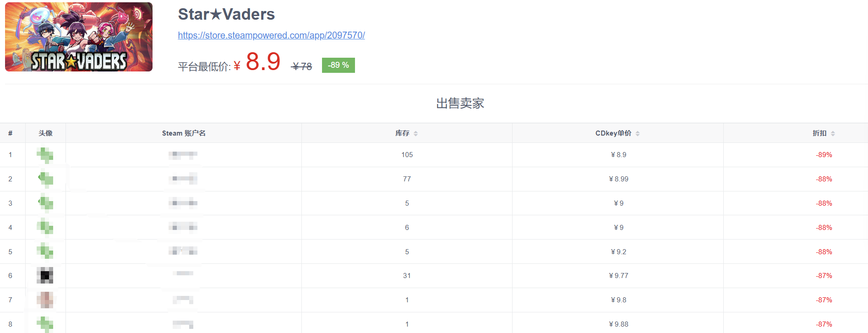Click the Star Vaders game cover image
The height and width of the screenshot is (333, 868).
(79, 37)
